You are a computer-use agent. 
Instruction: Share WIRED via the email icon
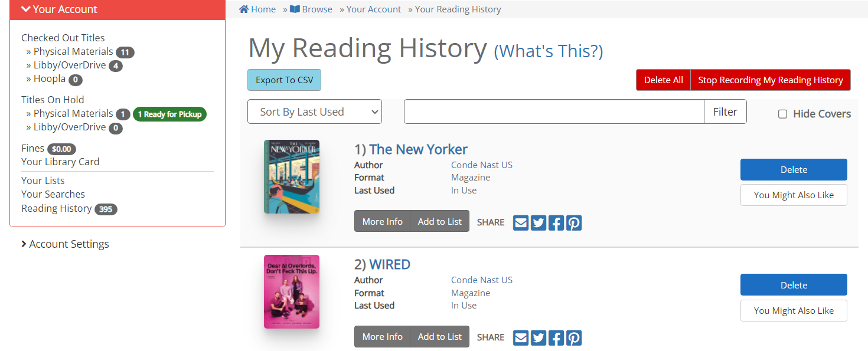tap(520, 337)
